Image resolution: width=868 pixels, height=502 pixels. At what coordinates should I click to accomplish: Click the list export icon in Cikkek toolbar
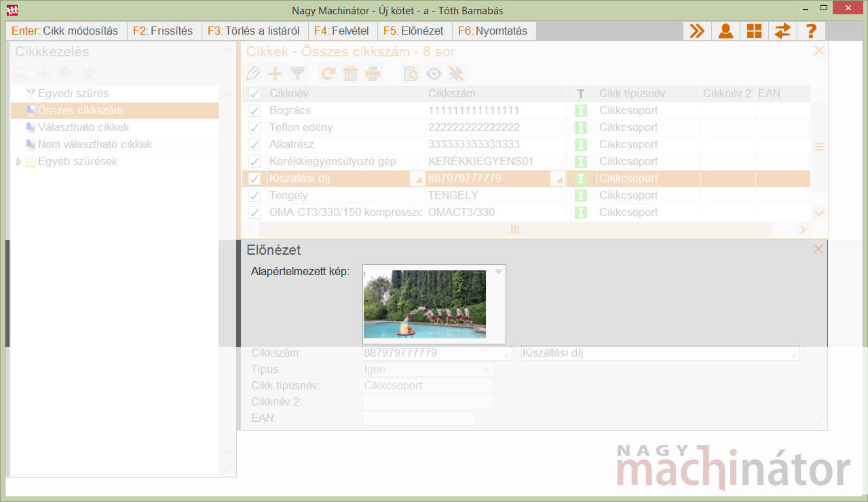coord(411,74)
